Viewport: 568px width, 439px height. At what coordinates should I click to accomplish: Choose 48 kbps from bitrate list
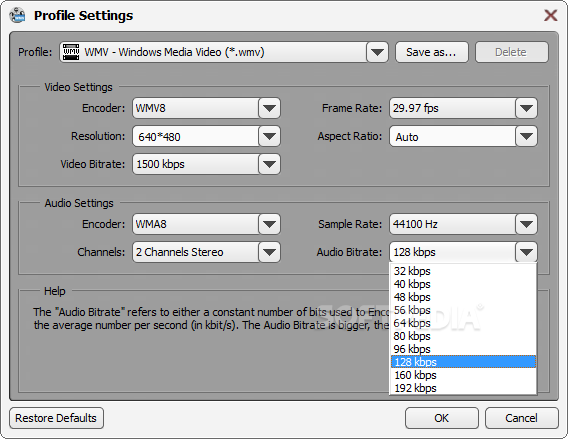click(x=463, y=297)
